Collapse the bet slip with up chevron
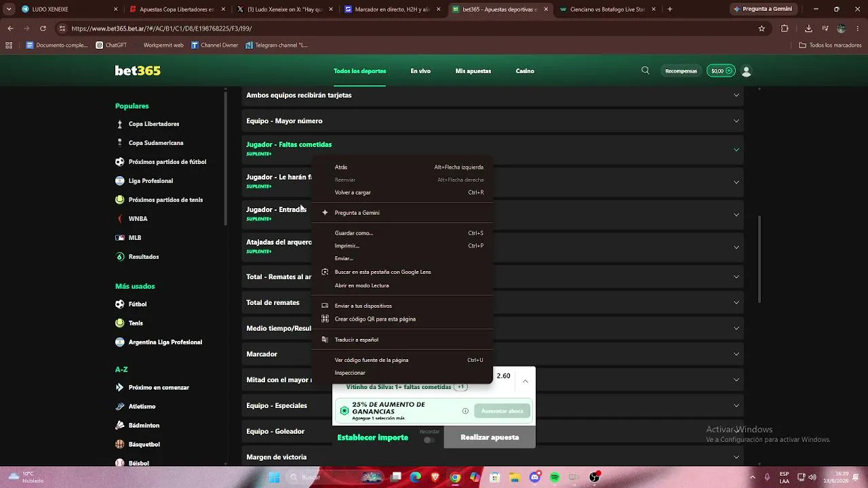Viewport: 868px width, 488px height. pos(526,382)
